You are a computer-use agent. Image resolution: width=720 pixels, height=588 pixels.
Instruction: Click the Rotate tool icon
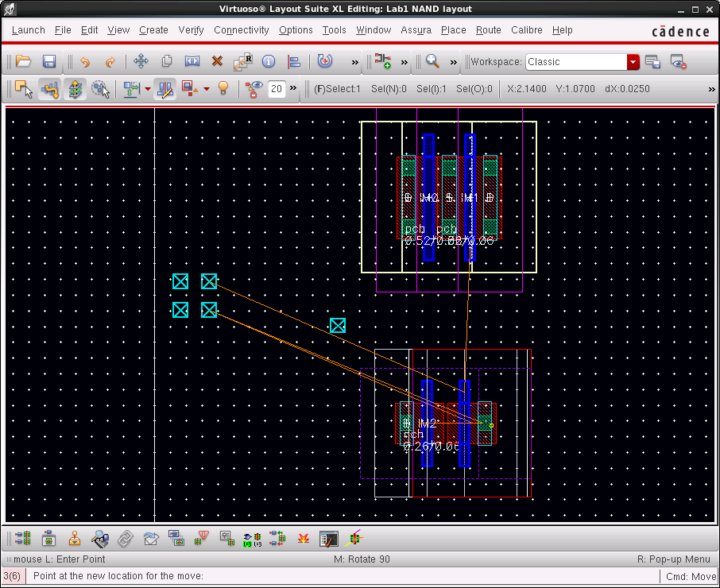click(x=325, y=61)
